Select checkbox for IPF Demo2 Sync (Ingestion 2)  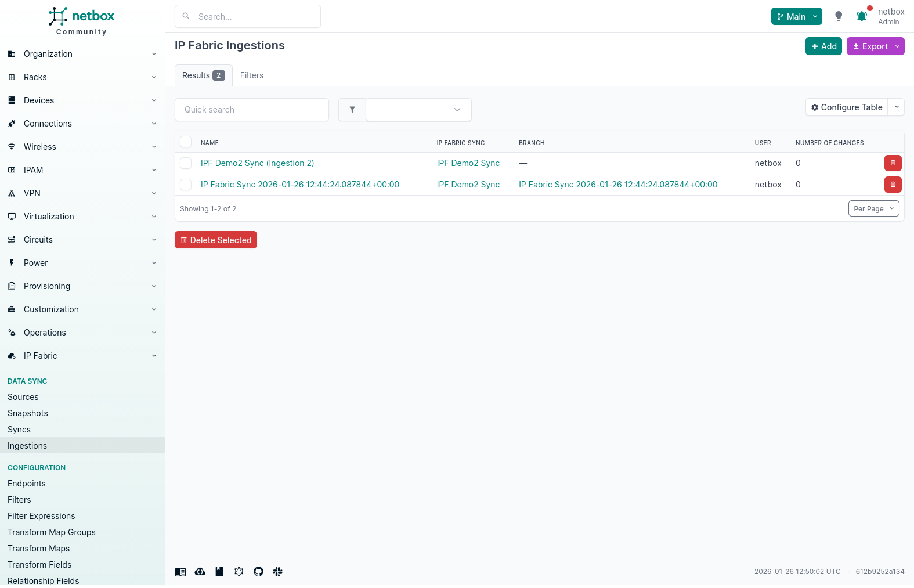186,163
